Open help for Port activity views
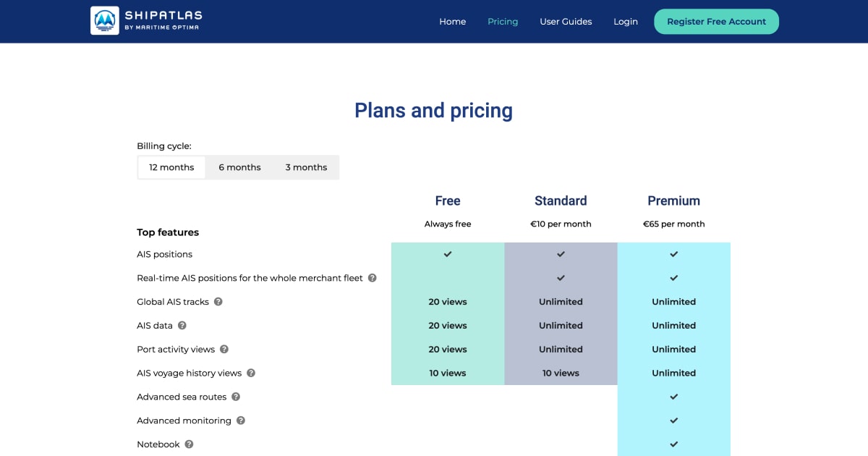The image size is (868, 456). click(223, 349)
